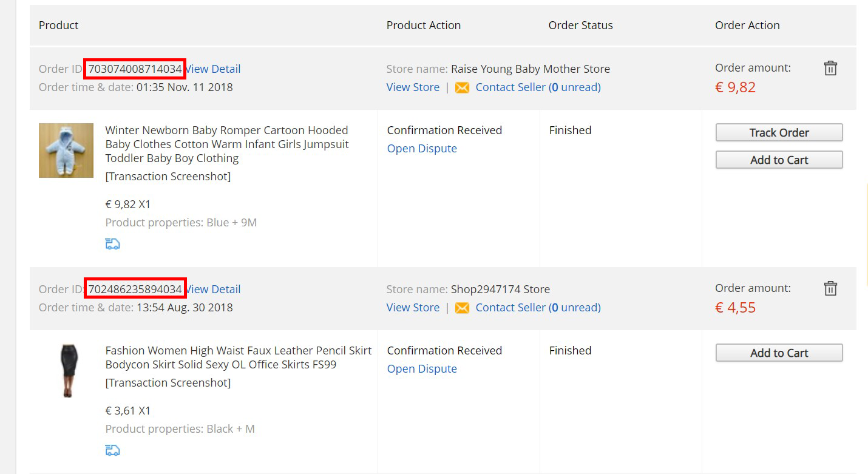
Task: Open Transaction Screenshot for the pencil skirt
Action: pyautogui.click(x=168, y=382)
